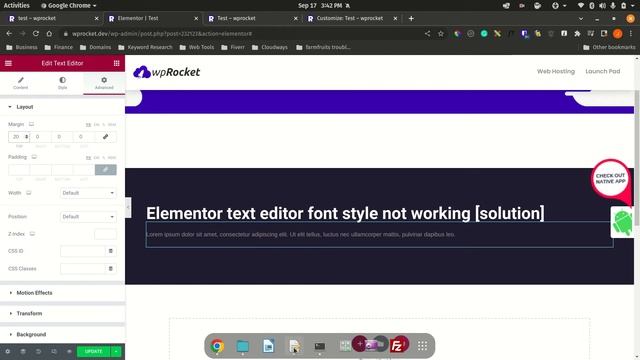The image size is (640, 360).
Task: Click the Margin top value field
Action: pyautogui.click(x=19, y=137)
